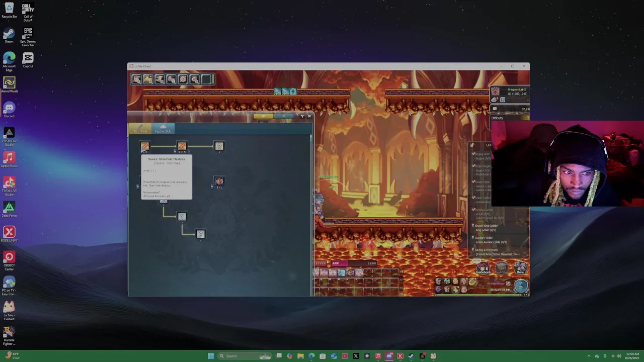Open the taskbar clock and date
This screenshot has width=644, height=362.
click(x=632, y=356)
